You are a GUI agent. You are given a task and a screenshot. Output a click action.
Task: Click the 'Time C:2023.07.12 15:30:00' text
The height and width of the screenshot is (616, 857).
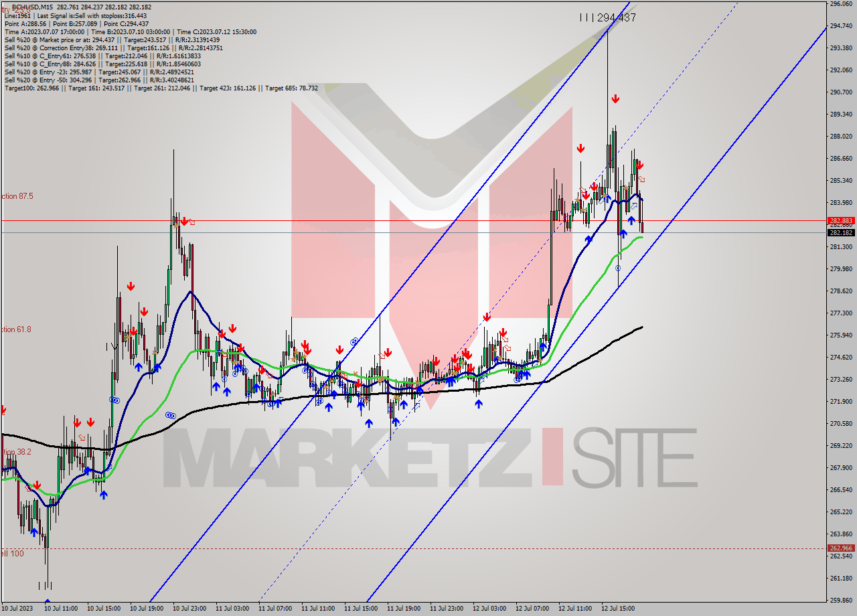218,31
